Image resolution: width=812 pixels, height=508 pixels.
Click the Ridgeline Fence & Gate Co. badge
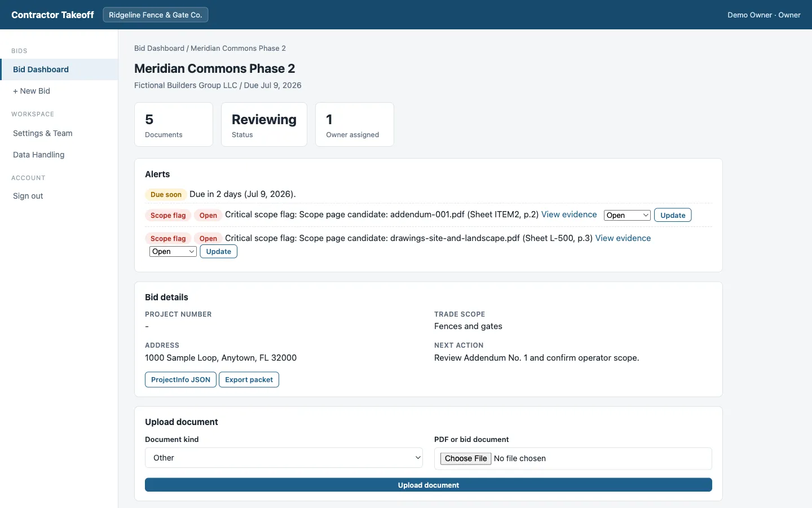click(x=156, y=15)
